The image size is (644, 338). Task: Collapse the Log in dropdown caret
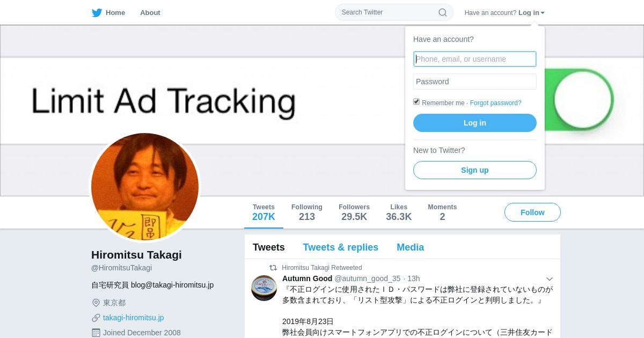pyautogui.click(x=543, y=13)
